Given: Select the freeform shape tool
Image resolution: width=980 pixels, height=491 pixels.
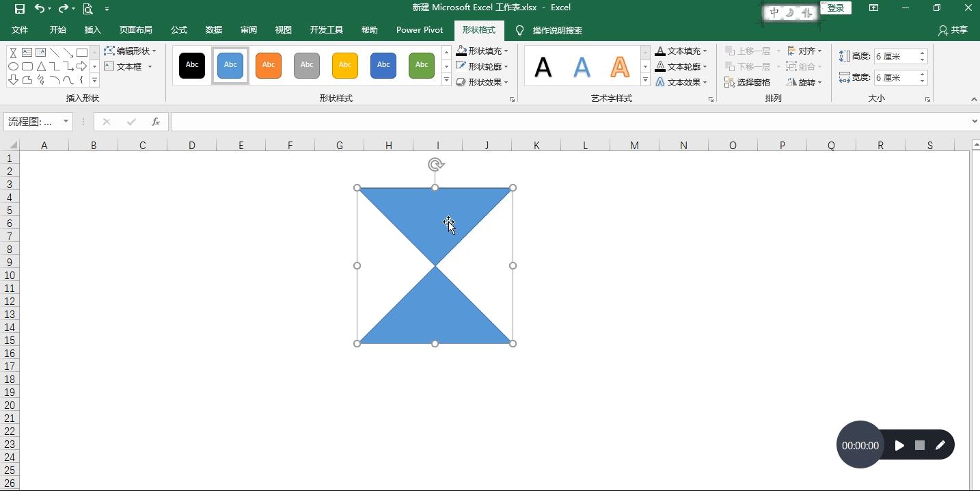Looking at the screenshot, I should (x=27, y=80).
